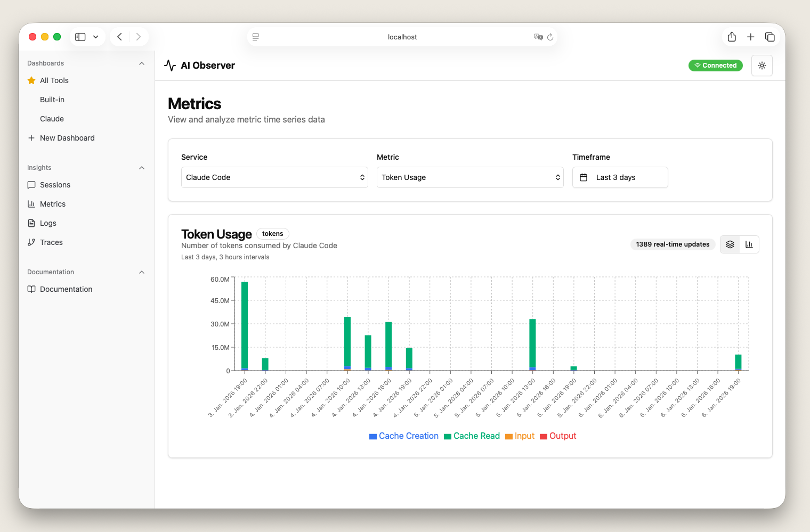Click the calendar icon in the Timeframe picker
This screenshot has height=532, width=810.
(584, 177)
